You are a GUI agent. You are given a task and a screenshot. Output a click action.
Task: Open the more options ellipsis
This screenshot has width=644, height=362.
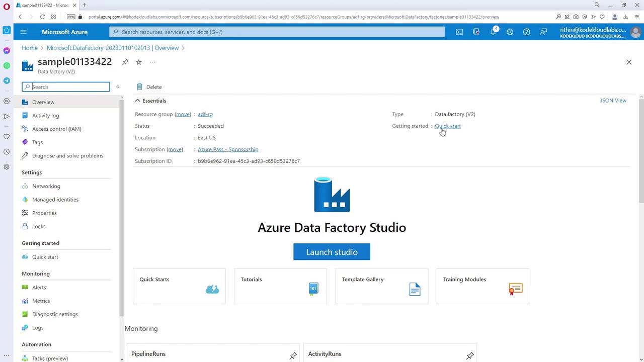coord(152,62)
